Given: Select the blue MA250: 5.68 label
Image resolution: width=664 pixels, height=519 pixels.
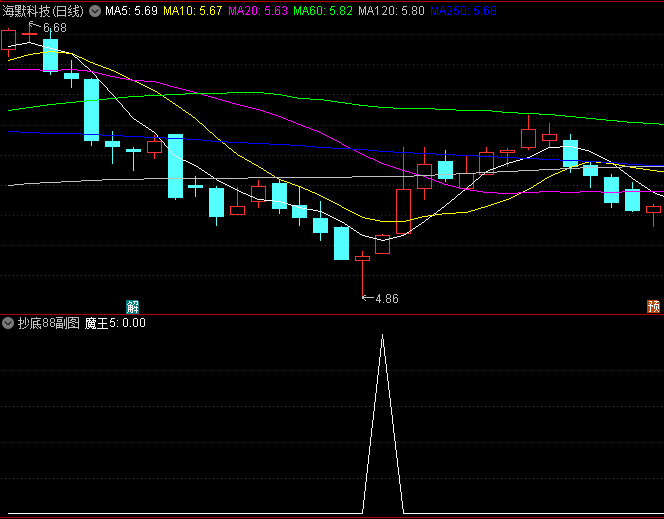Looking at the screenshot, I should pyautogui.click(x=463, y=11).
